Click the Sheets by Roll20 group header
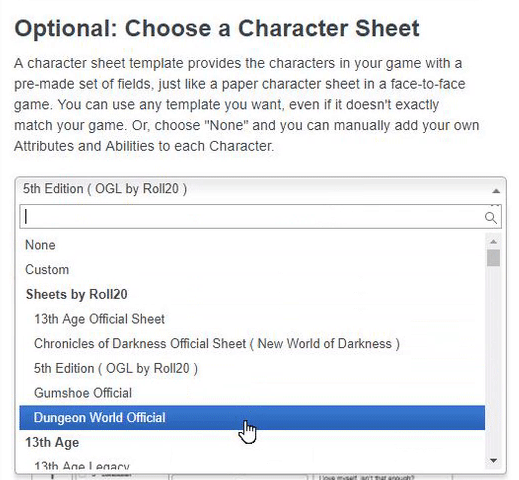The width and height of the screenshot is (519, 480). (x=76, y=294)
